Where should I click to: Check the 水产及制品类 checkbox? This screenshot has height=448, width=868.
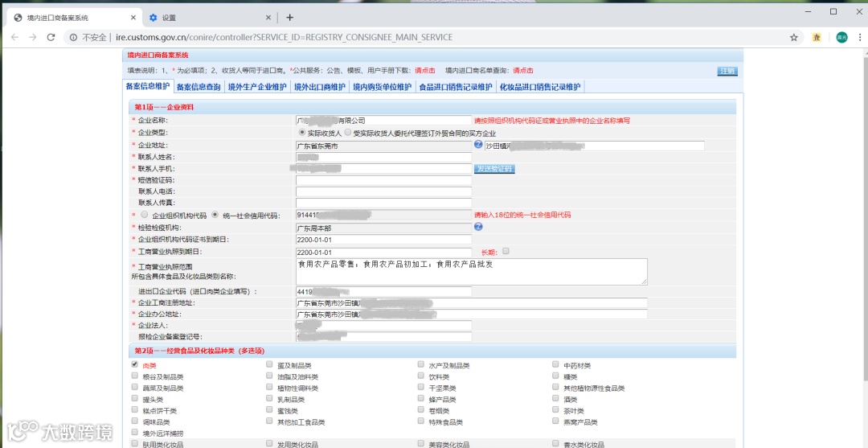click(420, 364)
